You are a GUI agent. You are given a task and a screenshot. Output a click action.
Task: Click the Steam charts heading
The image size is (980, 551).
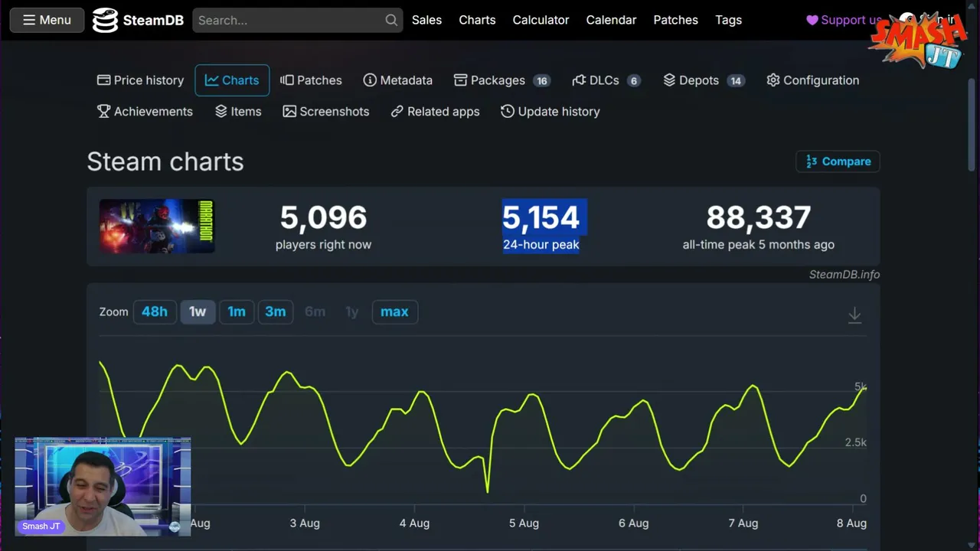tap(165, 161)
